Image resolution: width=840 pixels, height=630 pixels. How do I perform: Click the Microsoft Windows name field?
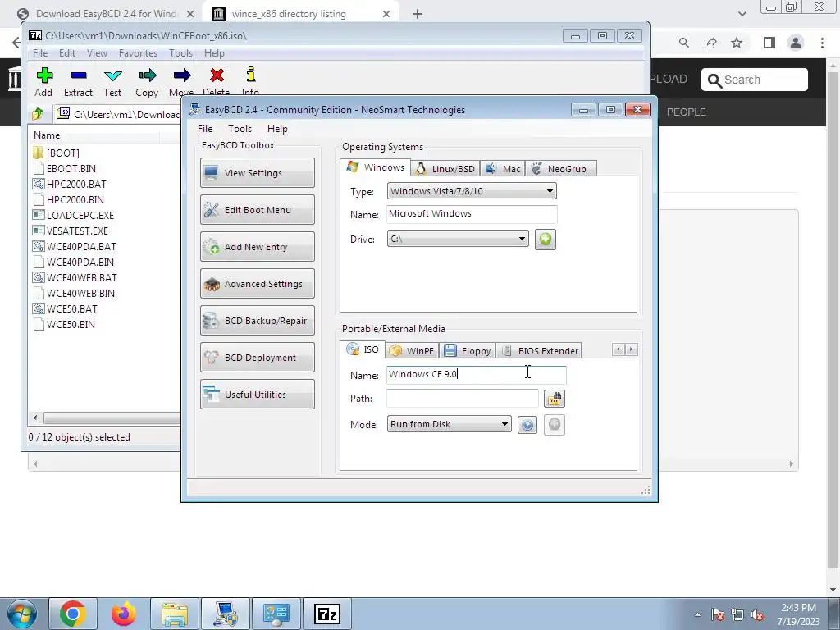pyautogui.click(x=472, y=214)
